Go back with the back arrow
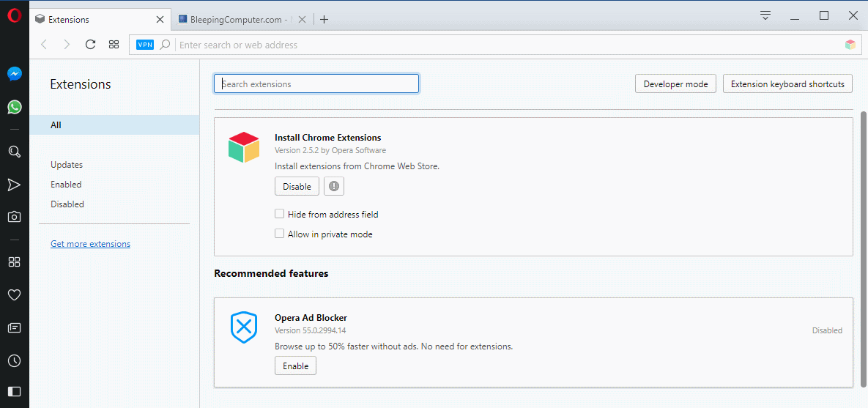 pyautogui.click(x=44, y=45)
